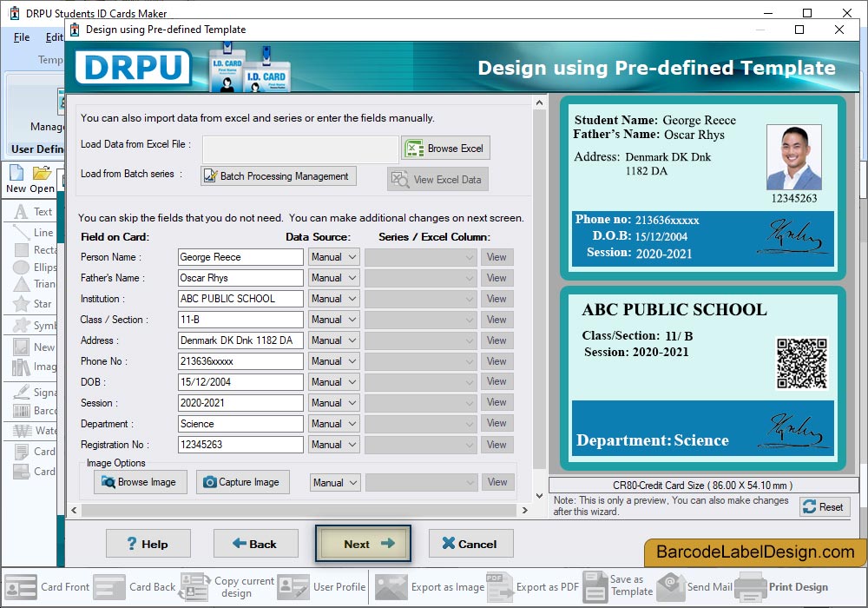This screenshot has width=868, height=608.
Task: Click the Browse Excel button
Action: tap(445, 149)
